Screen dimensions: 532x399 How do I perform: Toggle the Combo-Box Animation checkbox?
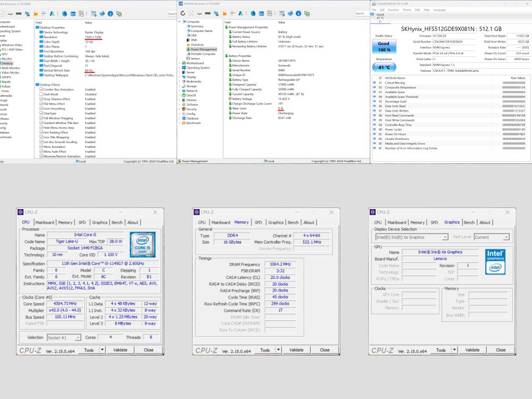pos(41,89)
